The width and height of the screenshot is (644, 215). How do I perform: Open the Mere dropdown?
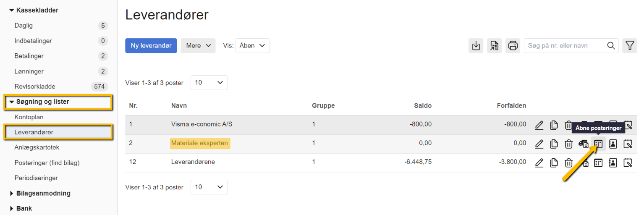(x=198, y=46)
